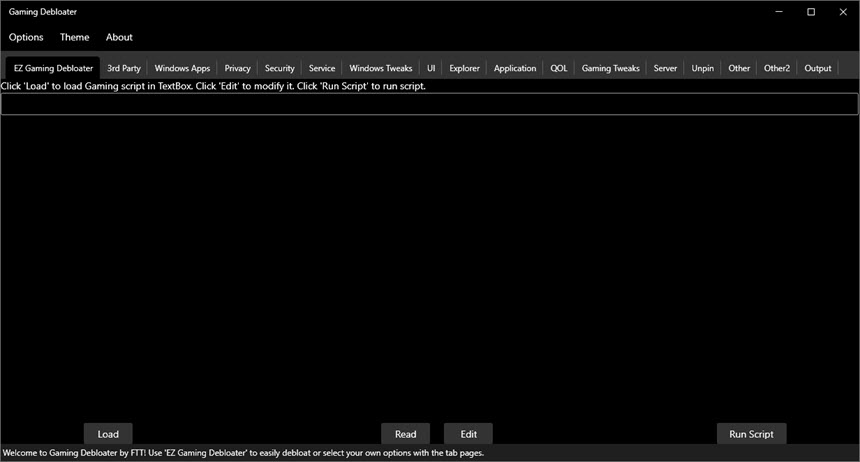Click the Gaming Debloater window title
This screenshot has height=462, width=860.
click(43, 12)
